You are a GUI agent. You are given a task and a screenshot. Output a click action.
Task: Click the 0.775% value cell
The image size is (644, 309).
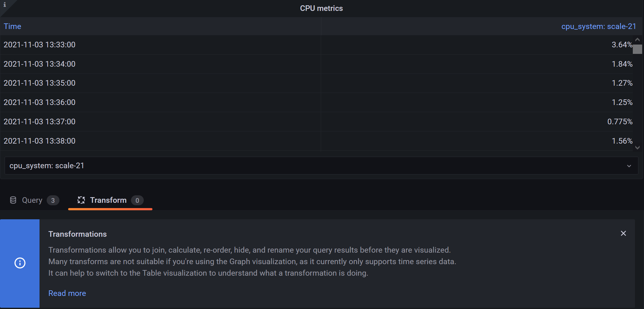pyautogui.click(x=620, y=122)
